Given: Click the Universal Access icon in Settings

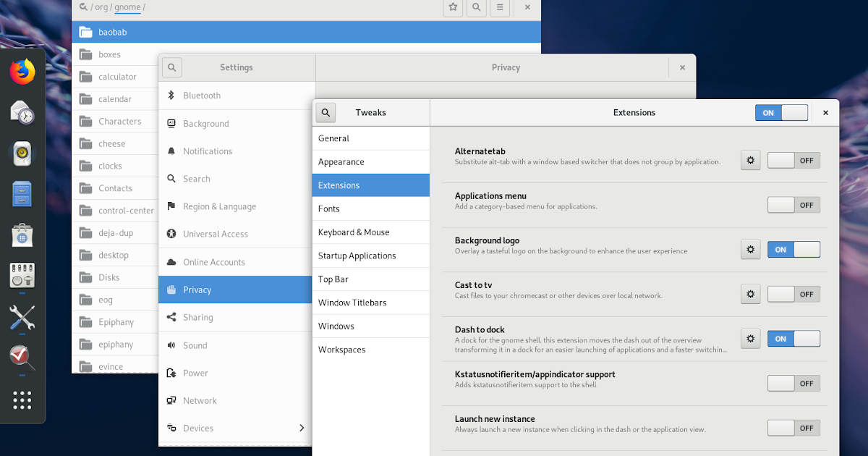Looking at the screenshot, I should coord(171,234).
